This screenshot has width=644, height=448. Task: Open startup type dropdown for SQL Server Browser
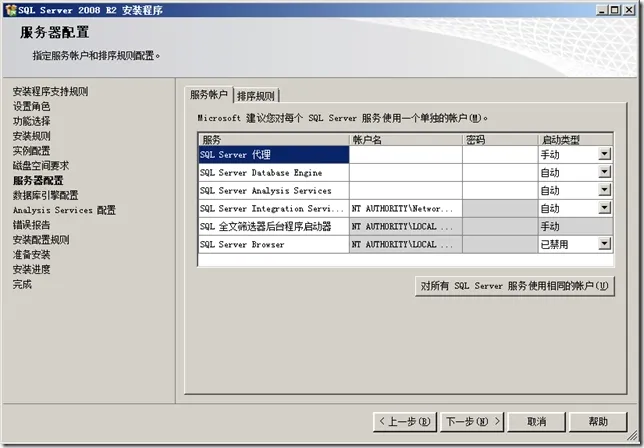605,244
